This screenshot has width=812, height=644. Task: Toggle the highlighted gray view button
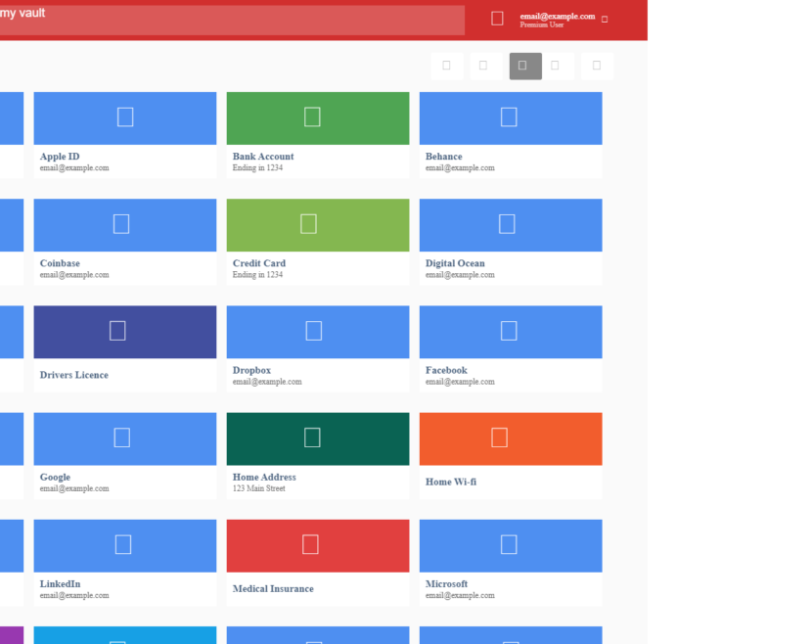(x=524, y=66)
